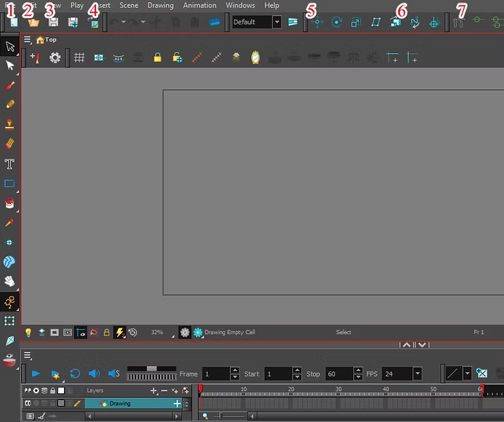Select the Rectangle shape tool

(10, 183)
